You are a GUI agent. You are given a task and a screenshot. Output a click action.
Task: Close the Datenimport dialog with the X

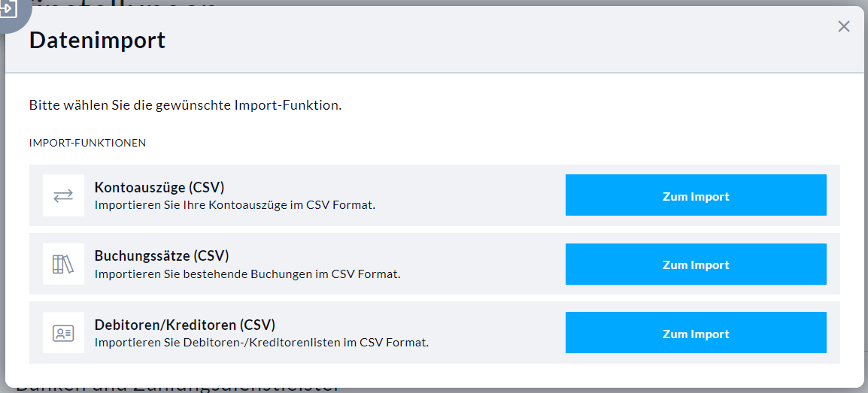click(x=844, y=26)
